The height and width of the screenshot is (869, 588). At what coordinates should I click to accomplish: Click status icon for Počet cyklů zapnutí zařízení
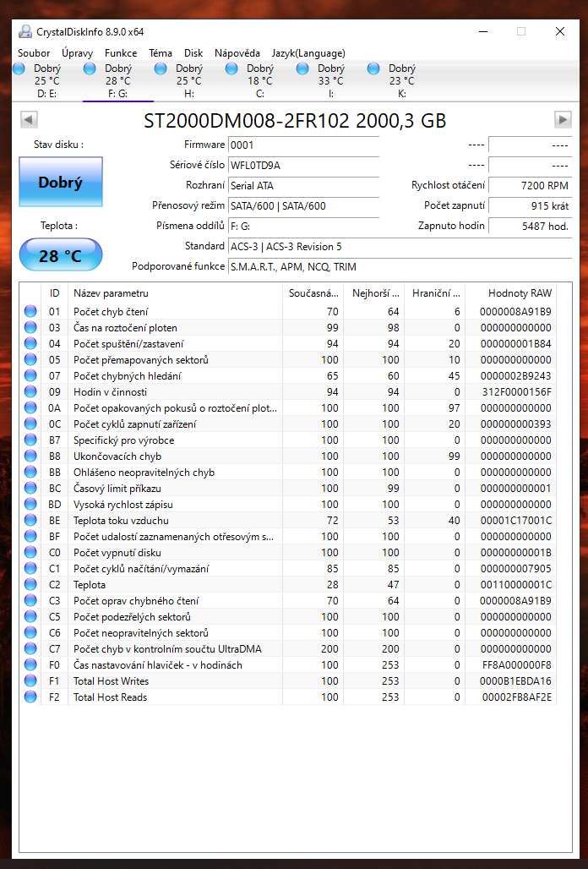[x=30, y=424]
